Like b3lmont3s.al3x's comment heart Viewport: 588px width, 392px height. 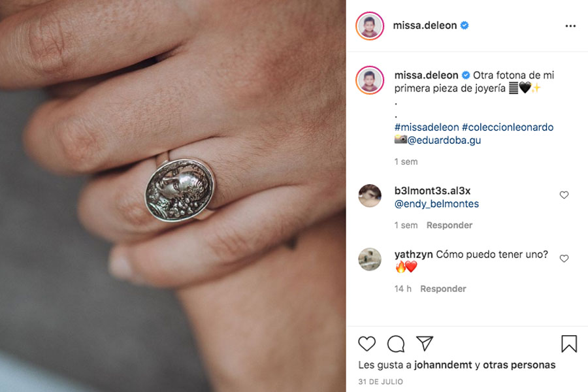(x=564, y=195)
